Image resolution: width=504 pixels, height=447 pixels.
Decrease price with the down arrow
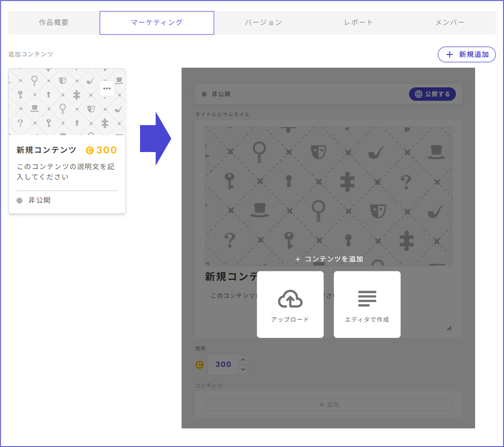[x=243, y=369]
